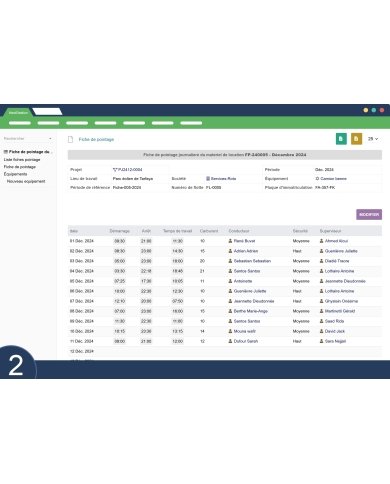Screen dimensions: 390x484
Task: Click the Numéro de flotte value FL-0003
Action: pos(214,187)
